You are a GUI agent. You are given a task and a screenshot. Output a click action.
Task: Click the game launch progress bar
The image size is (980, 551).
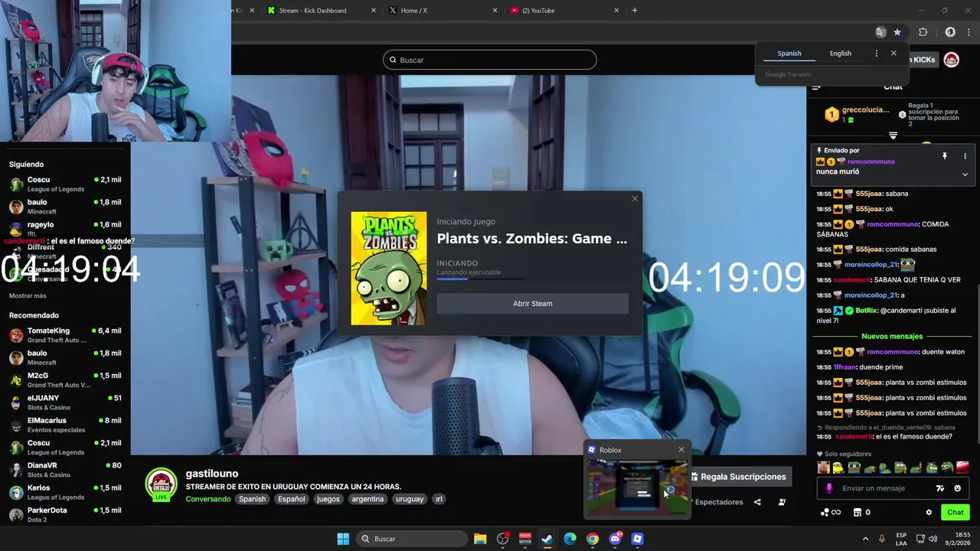481,279
